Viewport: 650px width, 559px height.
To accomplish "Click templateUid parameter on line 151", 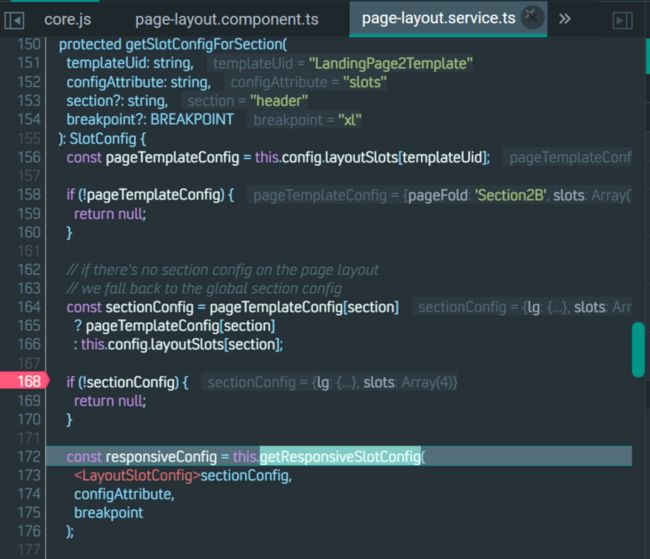I will (x=107, y=63).
